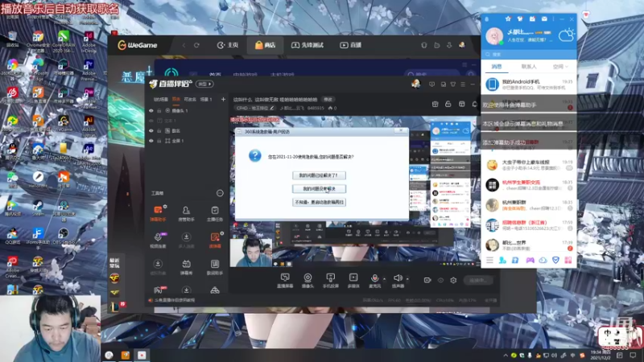Switch to QQ 消息 tab
644x362 pixels.
click(497, 66)
